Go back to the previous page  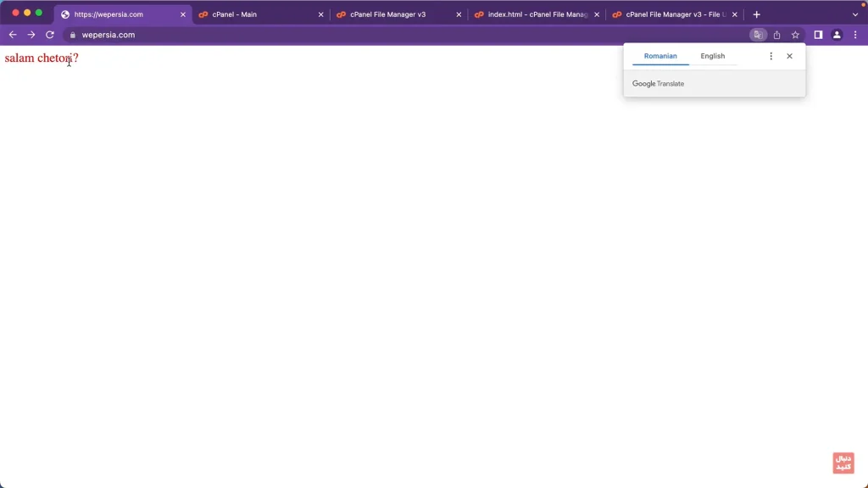coord(13,35)
